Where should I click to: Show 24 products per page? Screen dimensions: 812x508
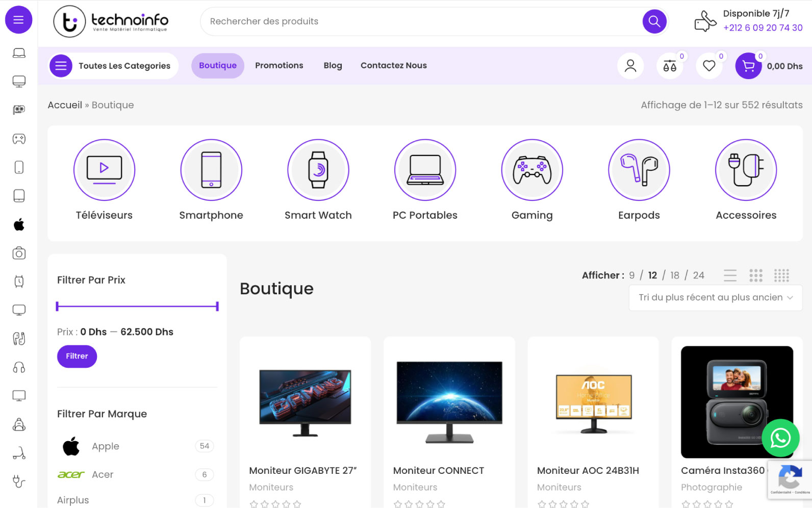[699, 275]
